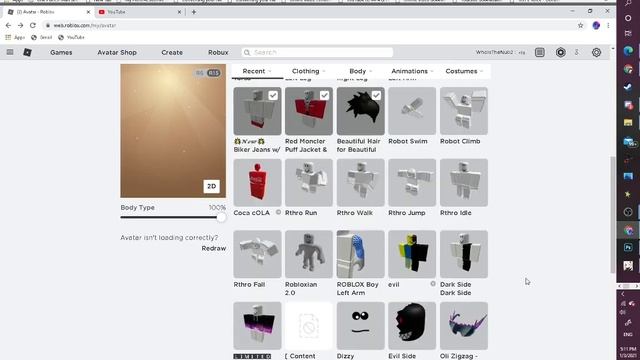Select the Robot Climb animation thumbnail
Screen dimensions: 640x360
pos(464,111)
